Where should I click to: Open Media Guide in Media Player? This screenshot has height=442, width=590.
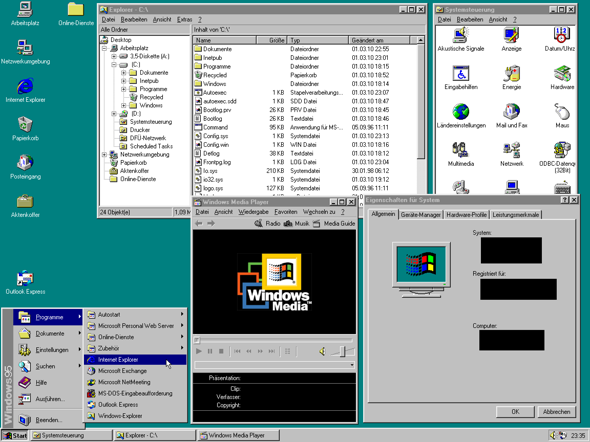point(334,223)
